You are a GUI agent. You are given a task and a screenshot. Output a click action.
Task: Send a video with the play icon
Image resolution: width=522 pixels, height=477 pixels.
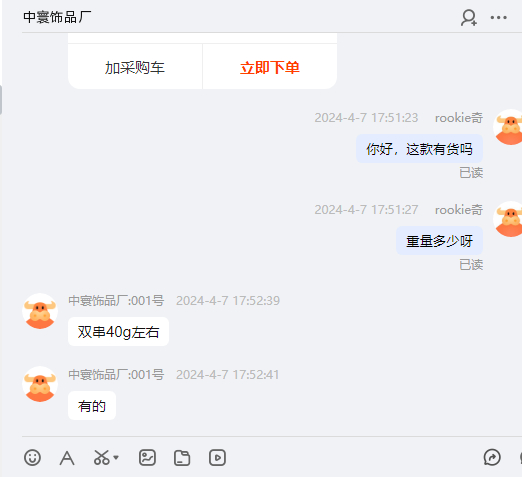tap(217, 458)
